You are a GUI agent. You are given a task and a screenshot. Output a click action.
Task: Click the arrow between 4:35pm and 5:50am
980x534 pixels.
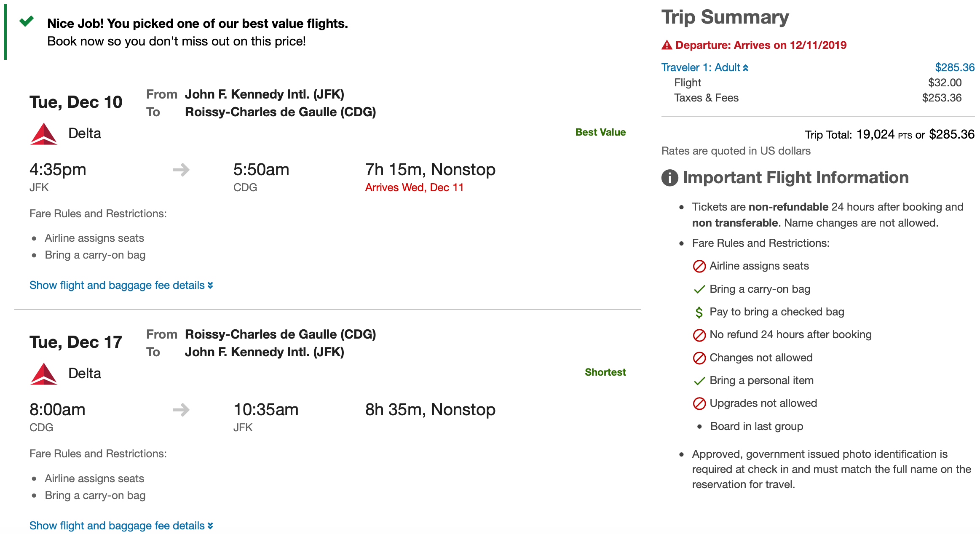[181, 170]
